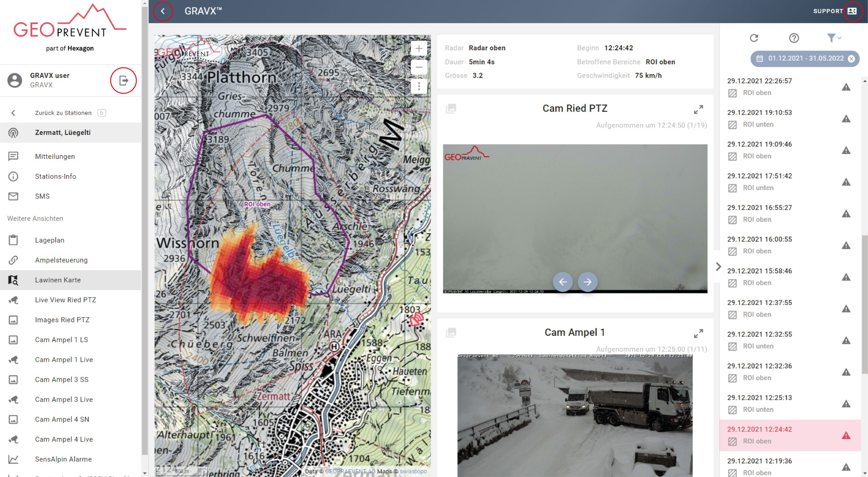Image resolution: width=868 pixels, height=477 pixels.
Task: Open Cam Ampel 1 Live stream
Action: (71, 360)
